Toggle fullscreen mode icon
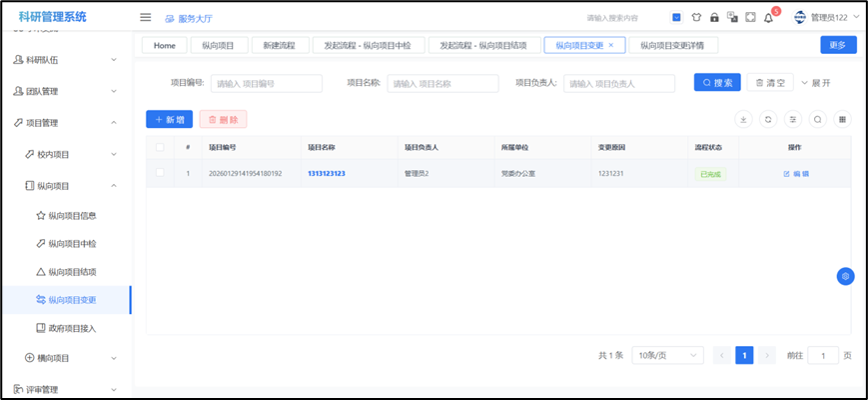This screenshot has height=400, width=868. (x=750, y=18)
